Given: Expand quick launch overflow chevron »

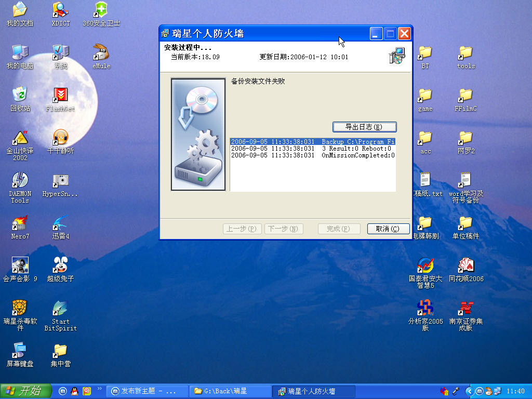Looking at the screenshot, I should click(x=99, y=389).
